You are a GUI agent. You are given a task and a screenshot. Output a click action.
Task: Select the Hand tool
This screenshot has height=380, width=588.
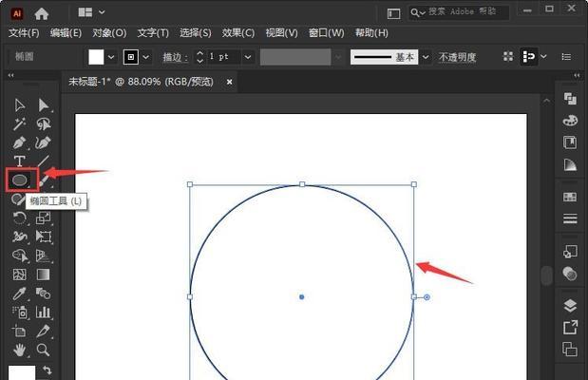pos(20,350)
